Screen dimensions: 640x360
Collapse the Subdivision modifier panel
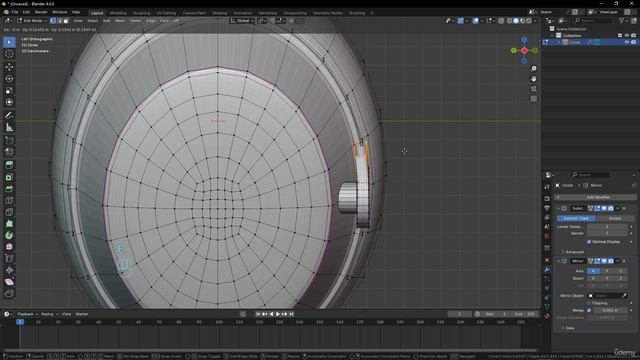pos(558,209)
